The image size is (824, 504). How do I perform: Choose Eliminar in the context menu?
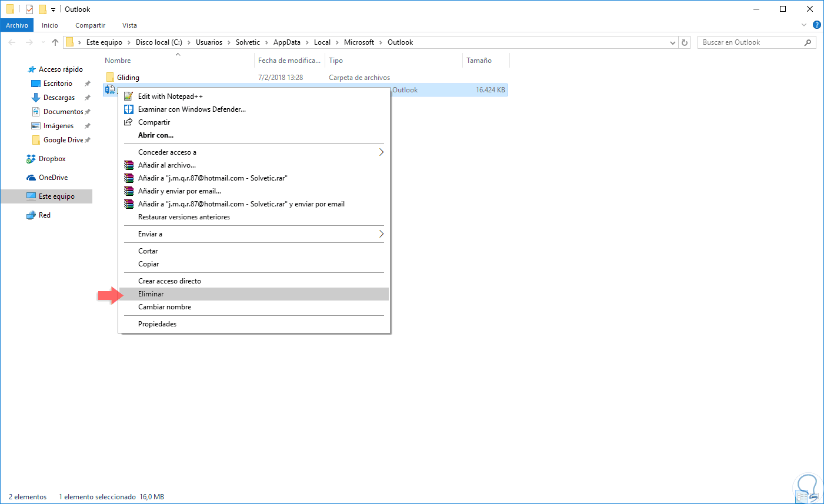[x=254, y=294]
